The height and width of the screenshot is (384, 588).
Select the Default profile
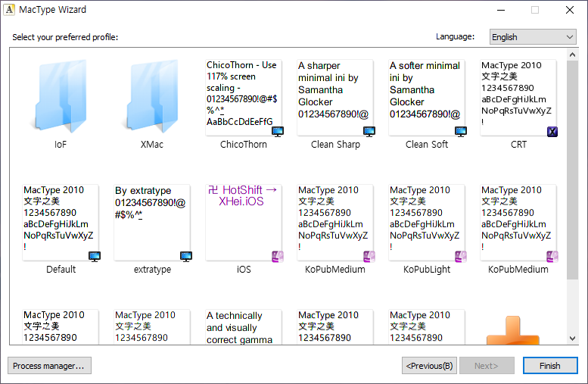point(61,223)
